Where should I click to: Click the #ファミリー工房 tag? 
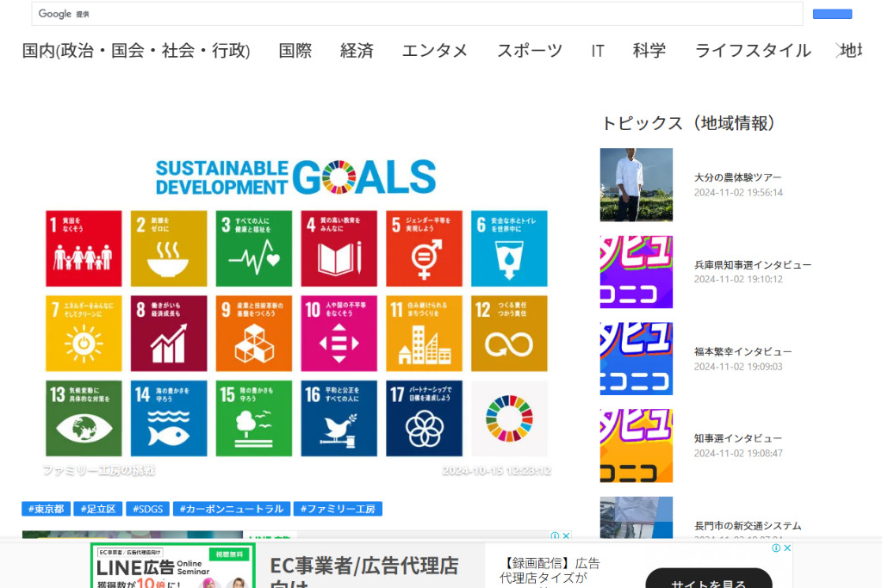338,509
